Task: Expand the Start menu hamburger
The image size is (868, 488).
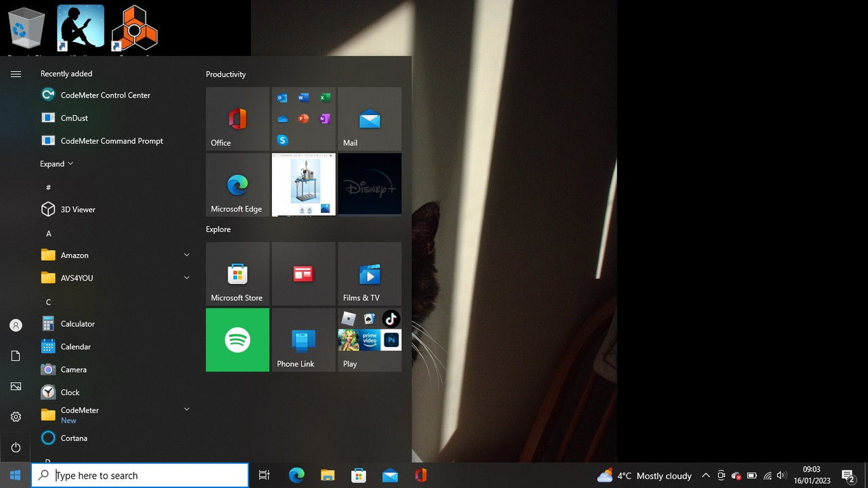Action: pyautogui.click(x=16, y=75)
